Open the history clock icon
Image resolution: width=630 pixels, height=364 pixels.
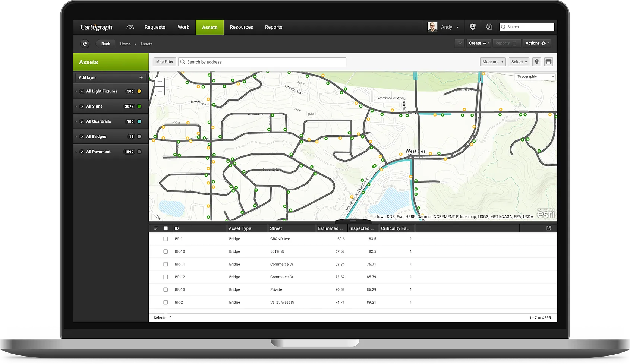tap(489, 27)
